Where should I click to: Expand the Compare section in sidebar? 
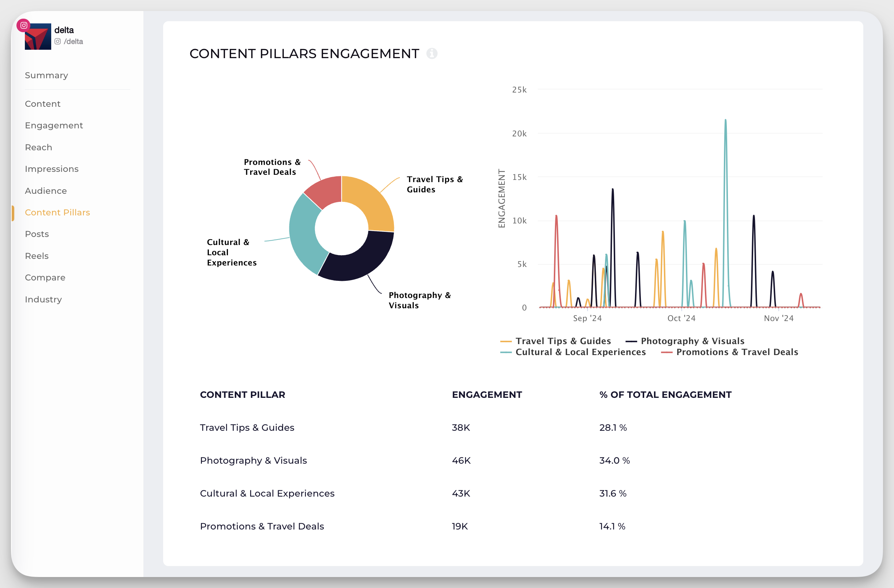tap(45, 276)
